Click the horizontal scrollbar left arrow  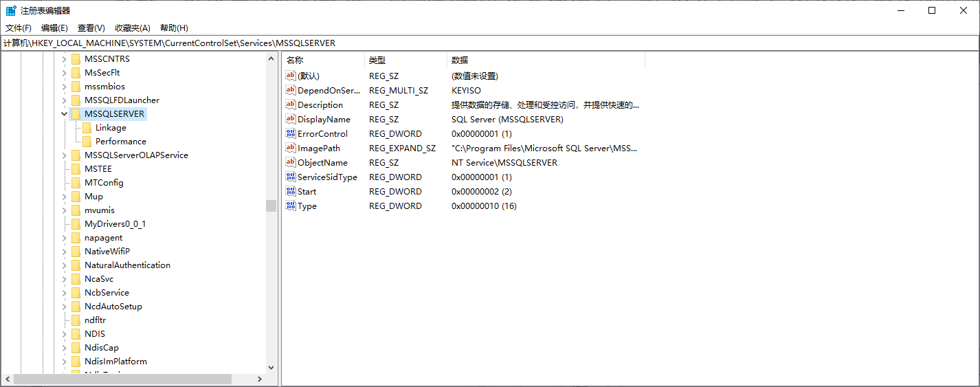point(8,379)
